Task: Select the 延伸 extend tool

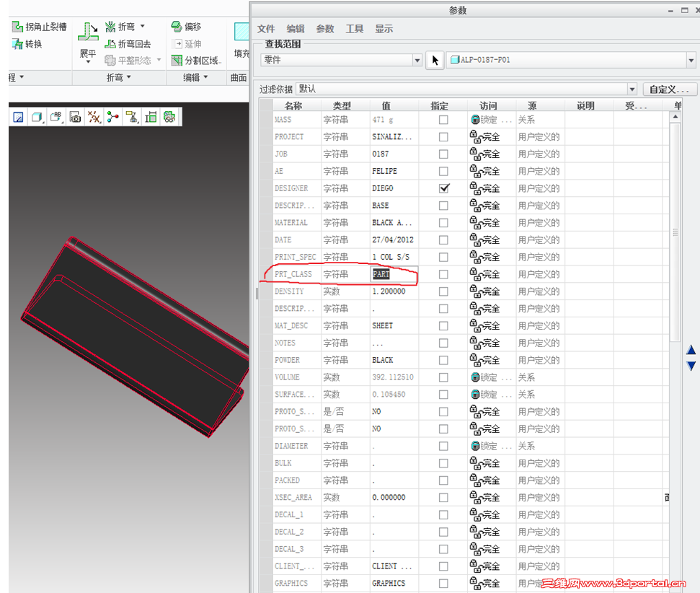Action: [186, 44]
